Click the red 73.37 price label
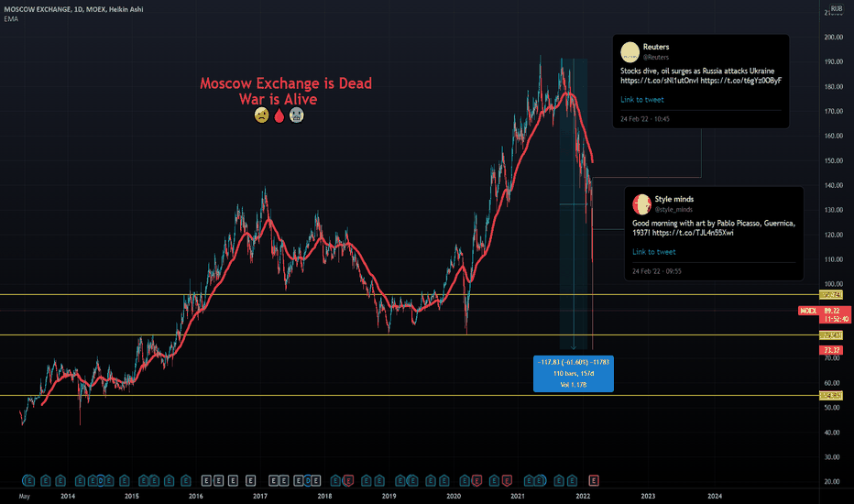The height and width of the screenshot is (504, 854). pos(831,350)
